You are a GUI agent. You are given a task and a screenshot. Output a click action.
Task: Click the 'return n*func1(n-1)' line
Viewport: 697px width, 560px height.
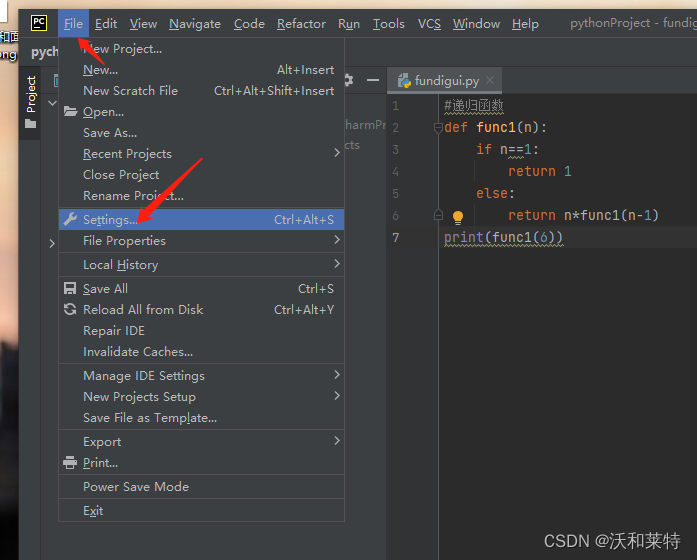[583, 216]
